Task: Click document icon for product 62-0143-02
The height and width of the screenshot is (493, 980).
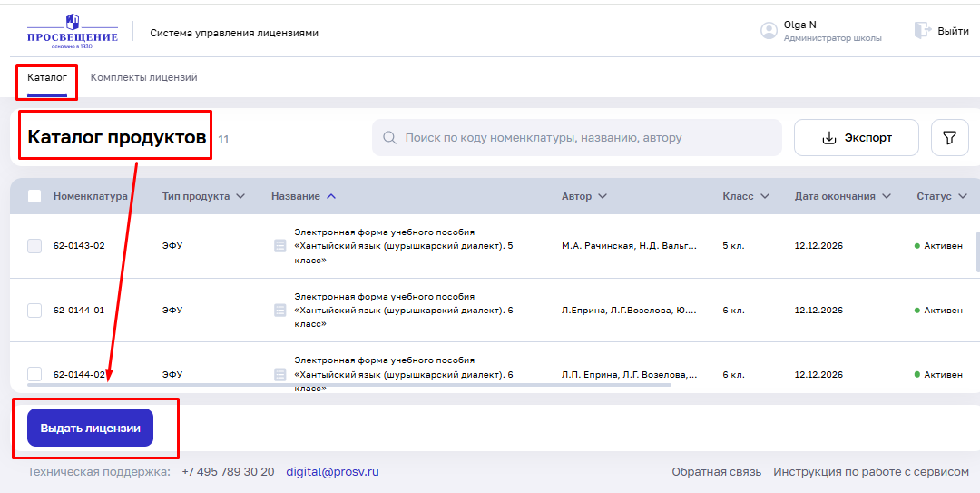Action: [280, 246]
